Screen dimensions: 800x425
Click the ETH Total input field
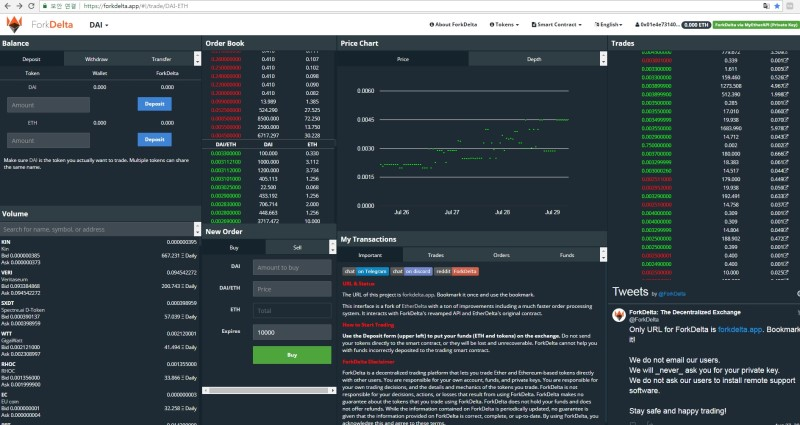[x=292, y=310]
